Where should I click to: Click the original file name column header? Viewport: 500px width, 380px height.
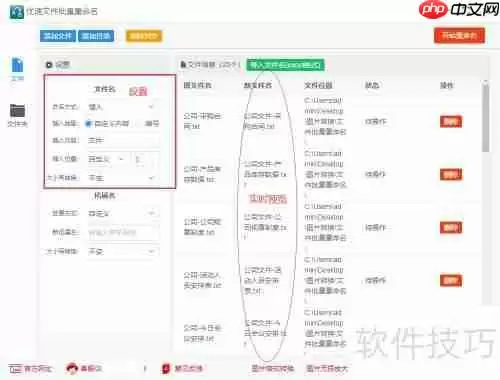(x=198, y=85)
